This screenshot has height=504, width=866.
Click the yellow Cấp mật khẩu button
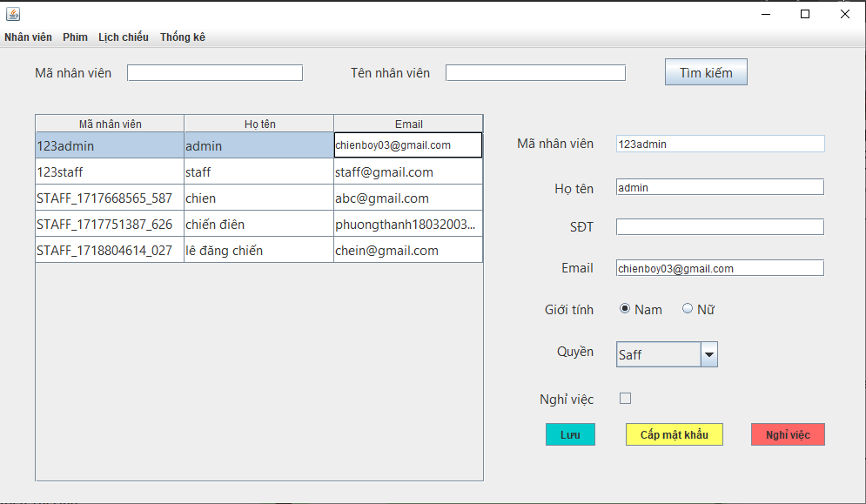tap(674, 434)
